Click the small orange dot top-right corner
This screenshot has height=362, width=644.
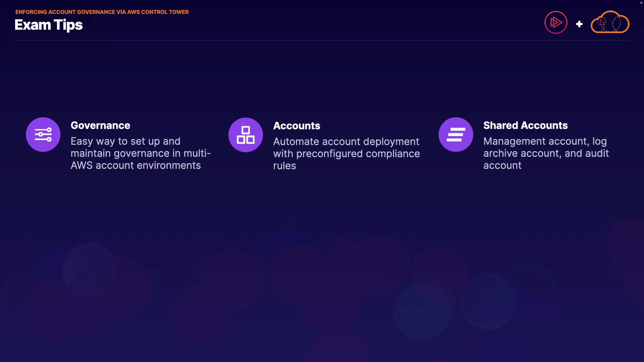click(x=641, y=3)
